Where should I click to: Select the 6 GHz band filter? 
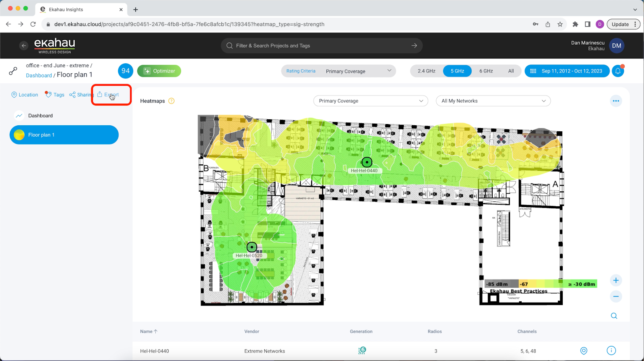click(486, 71)
